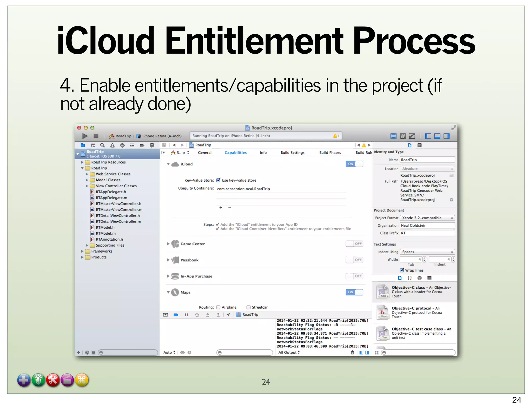Hide the Utilities pane

[447, 136]
